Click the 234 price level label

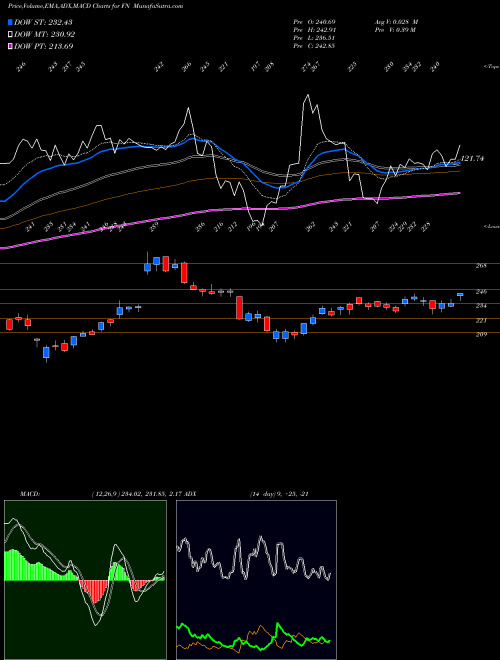coord(481,306)
